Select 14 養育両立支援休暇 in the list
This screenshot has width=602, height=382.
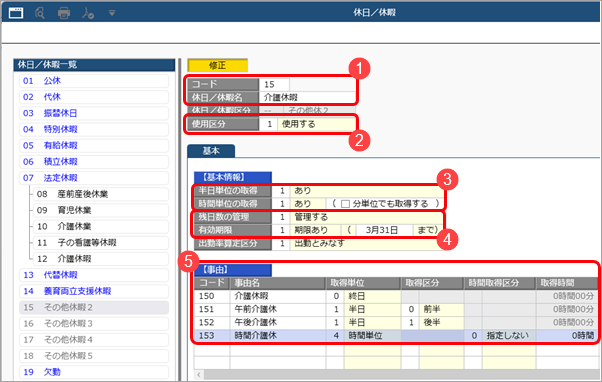click(94, 291)
